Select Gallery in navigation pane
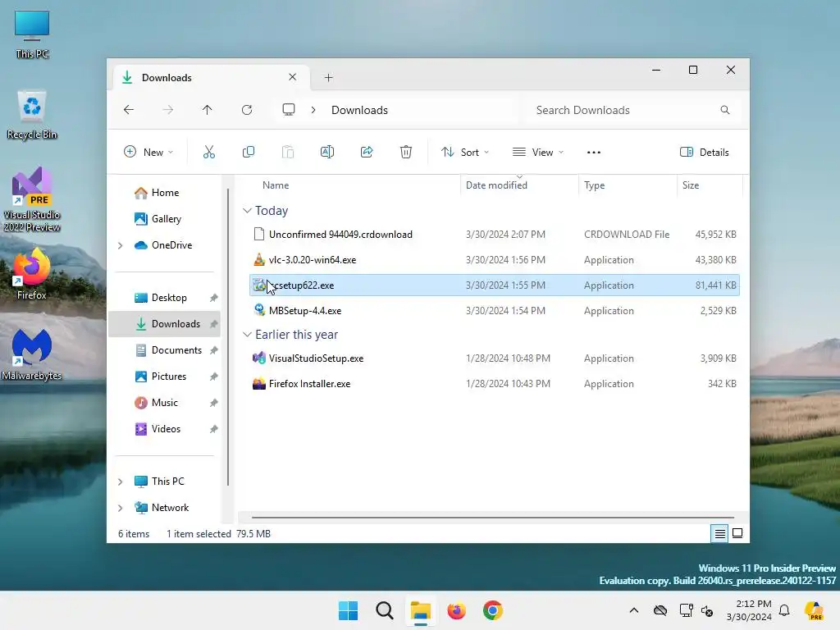Screen dimensions: 840x630 click(165, 218)
